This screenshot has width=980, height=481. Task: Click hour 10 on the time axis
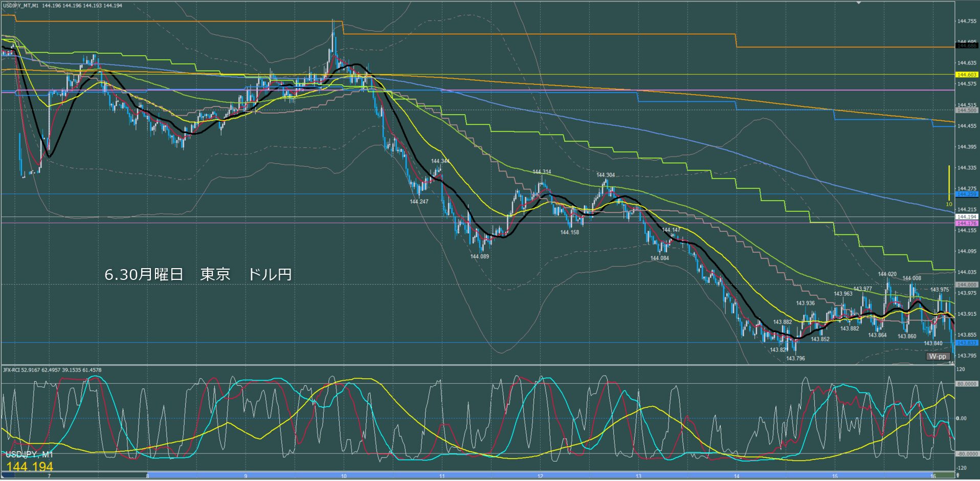click(344, 476)
